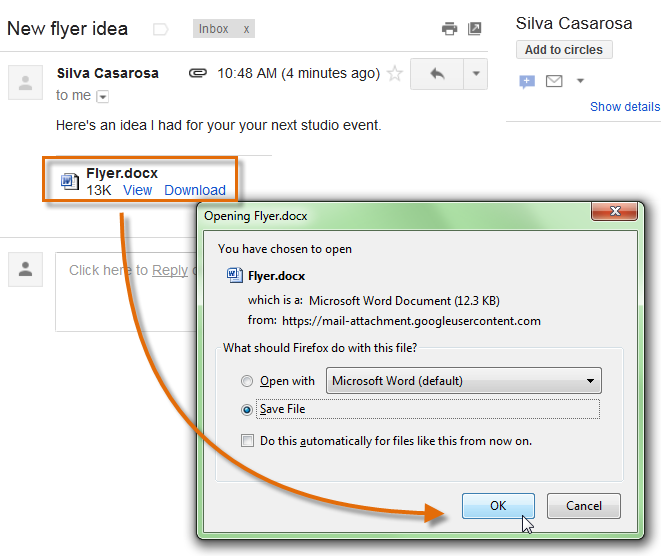Email Silva Casarosa envelope icon
661x556 pixels.
click(x=554, y=81)
